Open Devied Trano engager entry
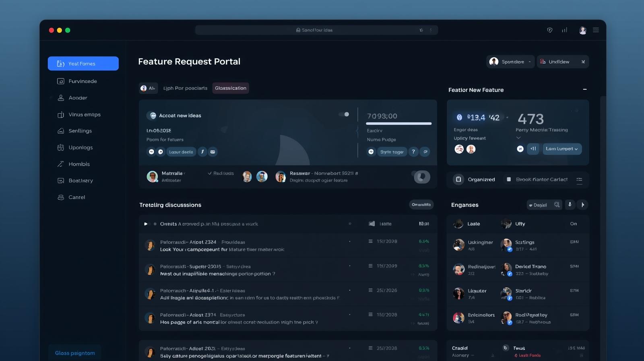The height and width of the screenshot is (361, 644). [524, 270]
